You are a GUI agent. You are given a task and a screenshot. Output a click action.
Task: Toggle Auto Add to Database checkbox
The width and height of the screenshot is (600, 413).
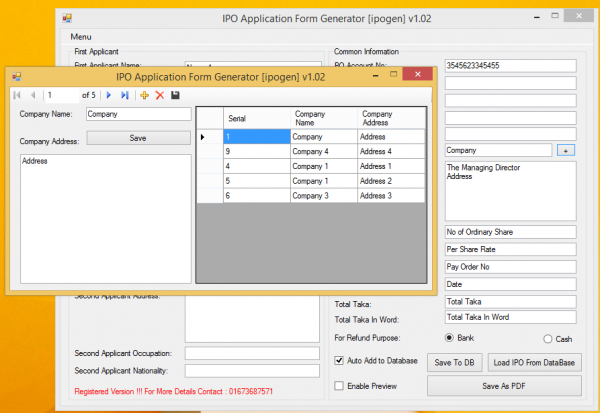tap(340, 360)
